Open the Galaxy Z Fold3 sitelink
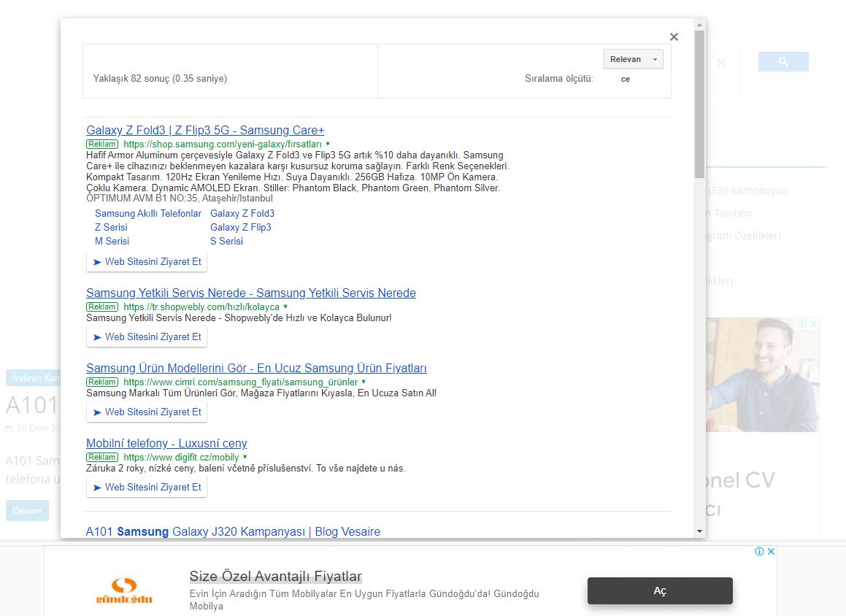 242,214
